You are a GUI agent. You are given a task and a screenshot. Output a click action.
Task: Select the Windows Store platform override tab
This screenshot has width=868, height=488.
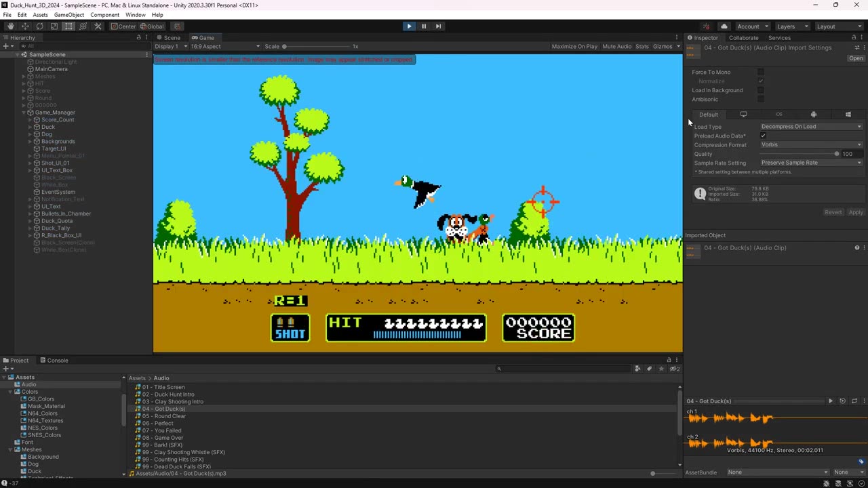[848, 115]
